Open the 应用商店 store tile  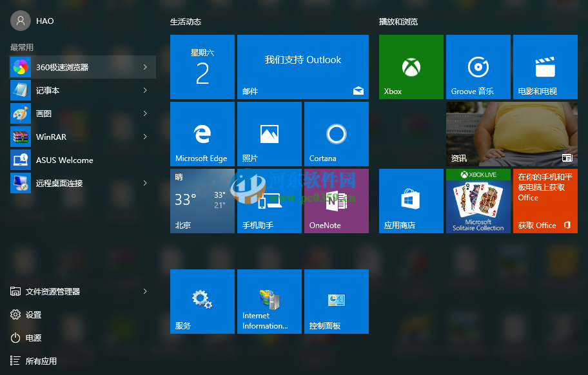pyautogui.click(x=411, y=200)
